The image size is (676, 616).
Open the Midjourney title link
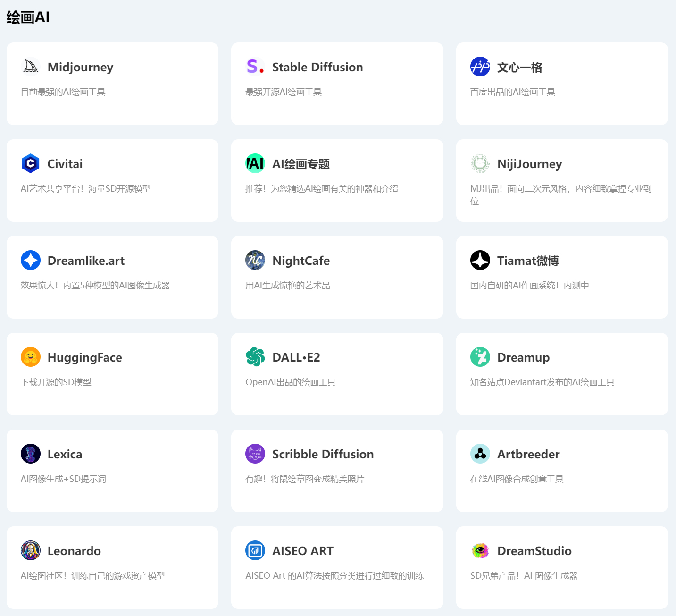coord(81,68)
